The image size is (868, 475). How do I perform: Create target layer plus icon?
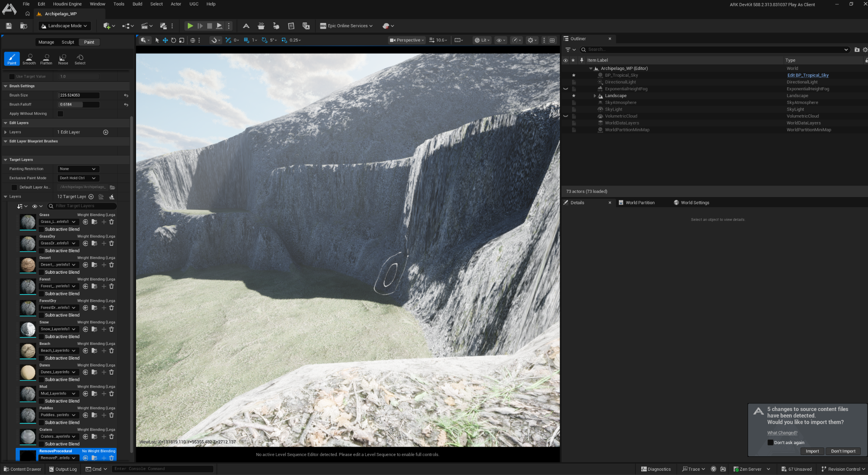(91, 197)
